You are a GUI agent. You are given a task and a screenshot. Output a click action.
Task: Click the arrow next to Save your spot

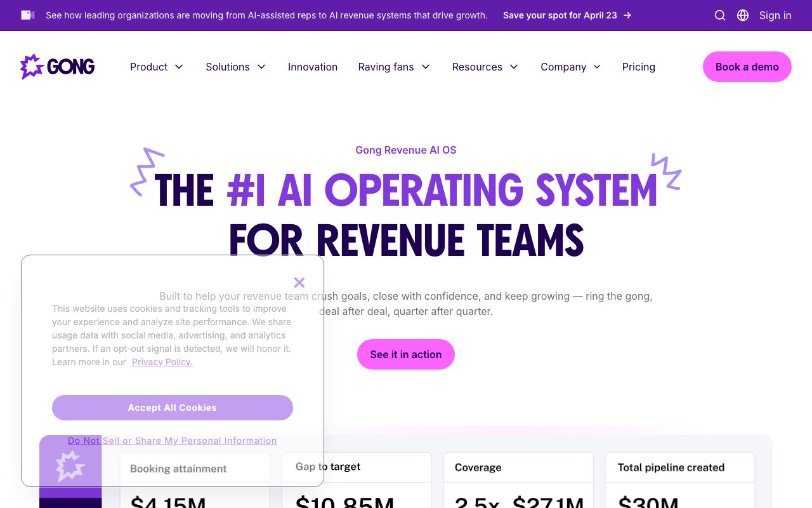(627, 15)
